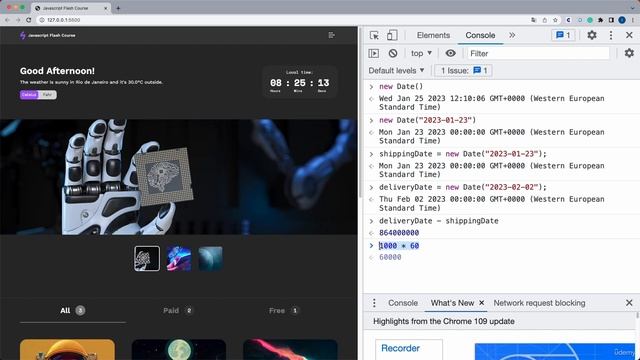
Task: Toggle device toolbar icon in DevTools
Action: click(392, 36)
